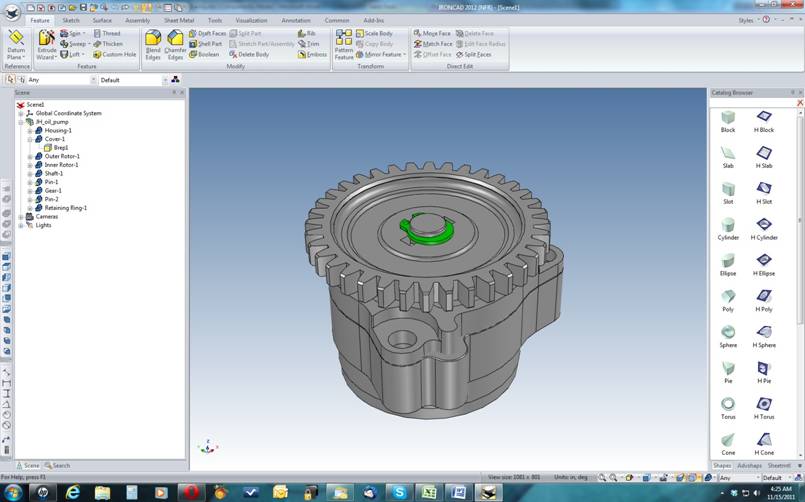Open the Assembly ribbon tab

coord(137,20)
